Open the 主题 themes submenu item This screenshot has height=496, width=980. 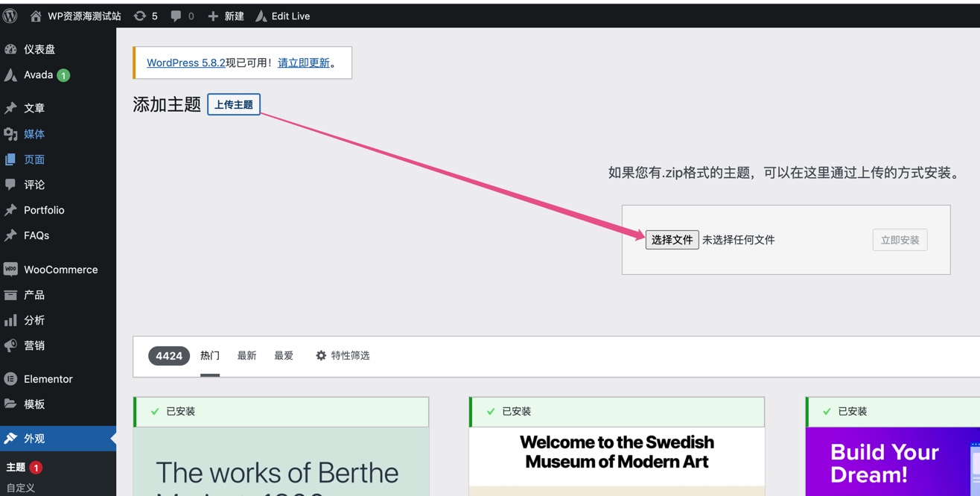pos(16,468)
